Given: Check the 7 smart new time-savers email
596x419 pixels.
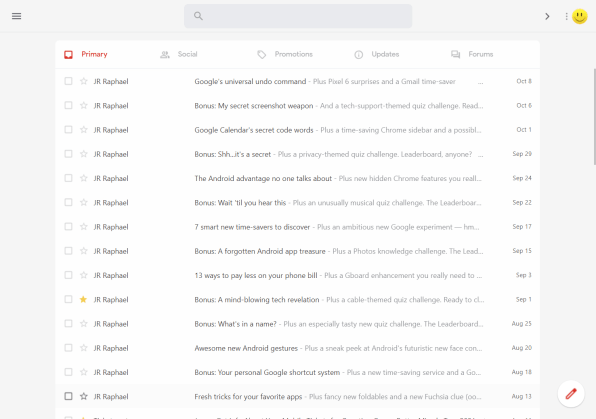Looking at the screenshot, I should pos(68,227).
